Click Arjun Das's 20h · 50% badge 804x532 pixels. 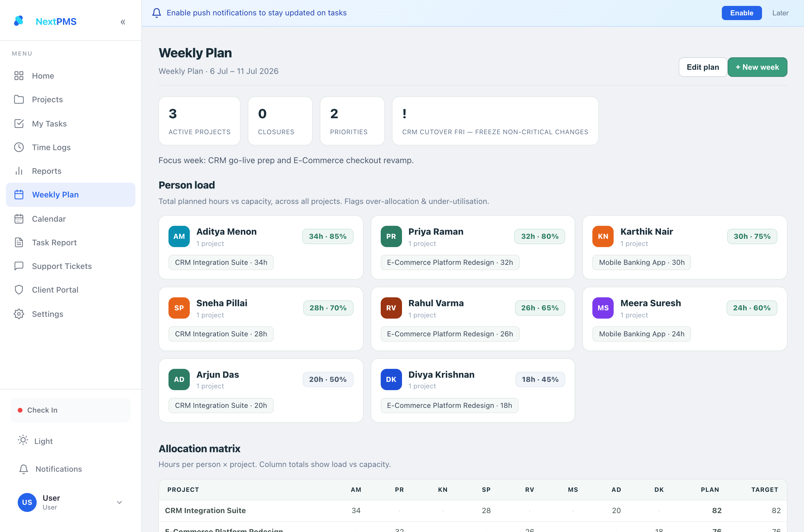pos(328,380)
